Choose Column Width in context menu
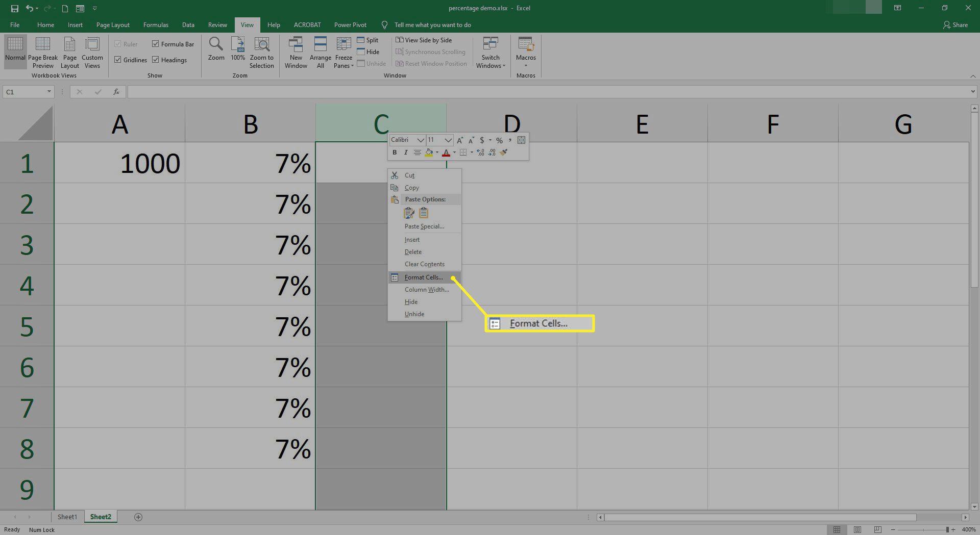 (x=425, y=290)
